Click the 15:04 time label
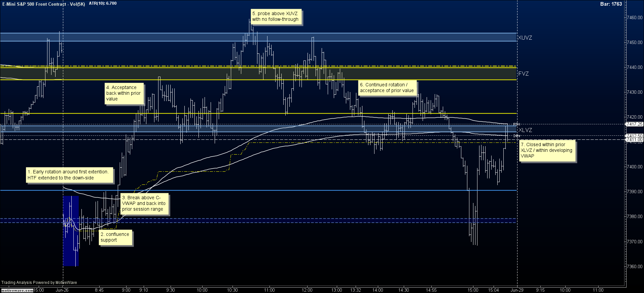 click(x=494, y=290)
